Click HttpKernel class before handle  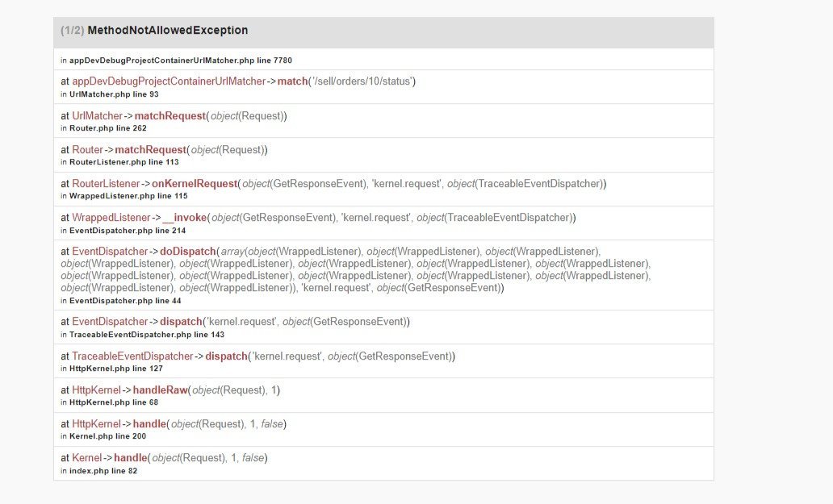pos(96,424)
